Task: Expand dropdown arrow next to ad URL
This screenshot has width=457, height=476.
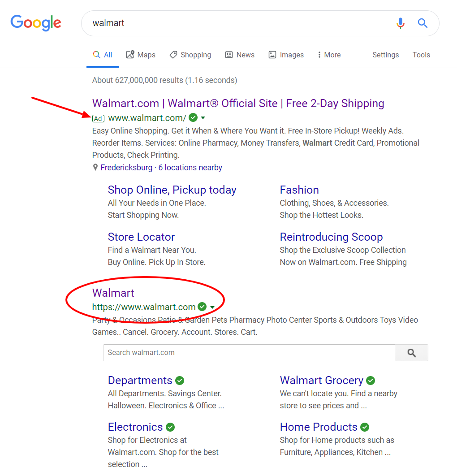Action: tap(203, 118)
